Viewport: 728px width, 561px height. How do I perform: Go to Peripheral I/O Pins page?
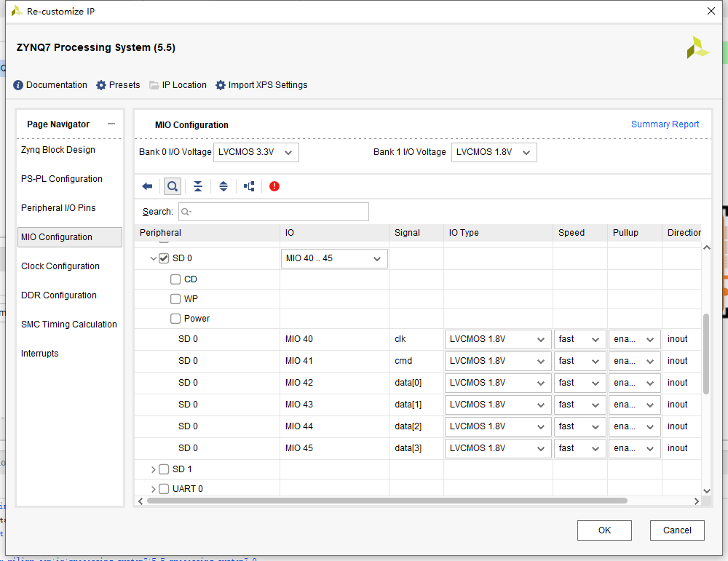click(x=58, y=208)
